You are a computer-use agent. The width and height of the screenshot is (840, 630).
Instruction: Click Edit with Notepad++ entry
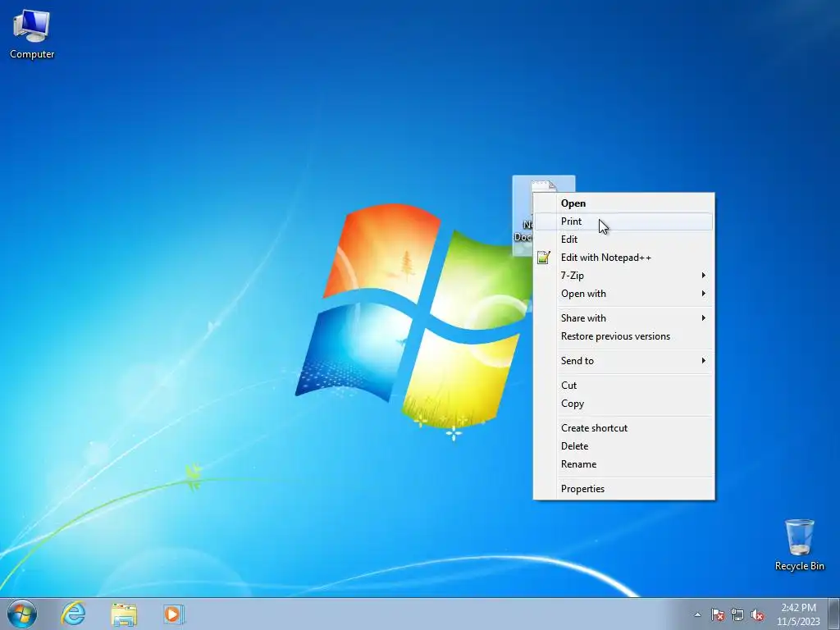(624, 258)
